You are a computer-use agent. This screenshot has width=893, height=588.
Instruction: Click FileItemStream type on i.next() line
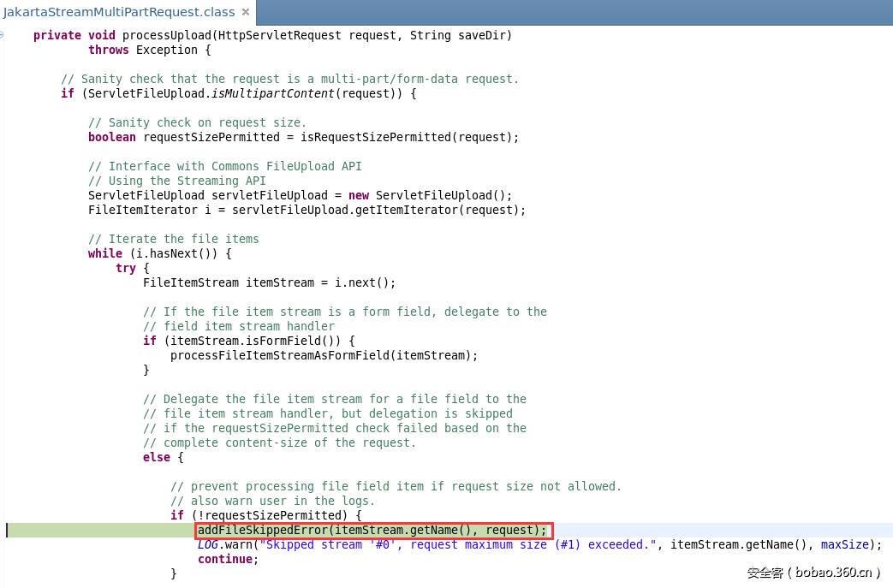coord(191,282)
